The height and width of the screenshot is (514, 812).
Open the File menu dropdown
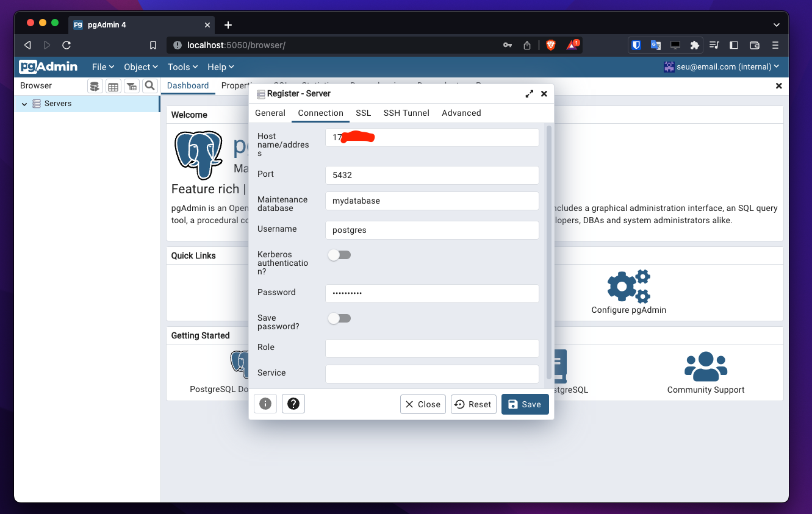click(x=103, y=67)
